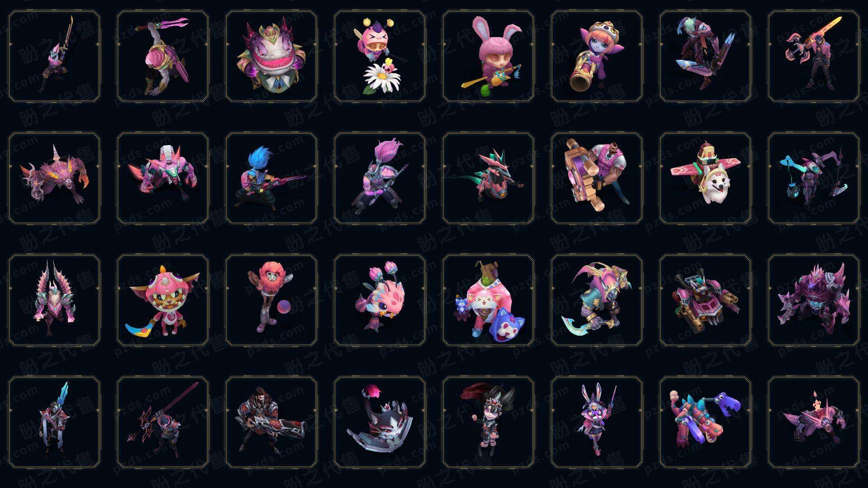Image resolution: width=868 pixels, height=488 pixels.
Task: Select the girl with black pigtails tile
Action: click(x=488, y=422)
